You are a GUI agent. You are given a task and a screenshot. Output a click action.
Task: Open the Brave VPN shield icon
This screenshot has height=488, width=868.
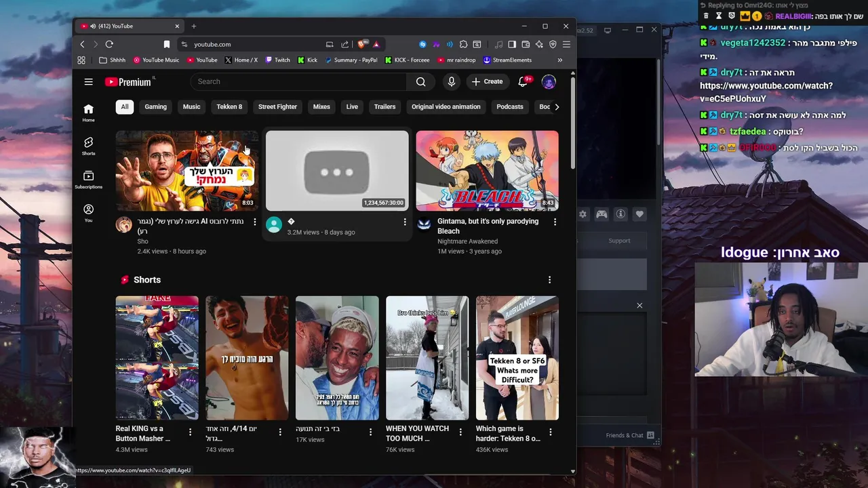[x=553, y=44]
